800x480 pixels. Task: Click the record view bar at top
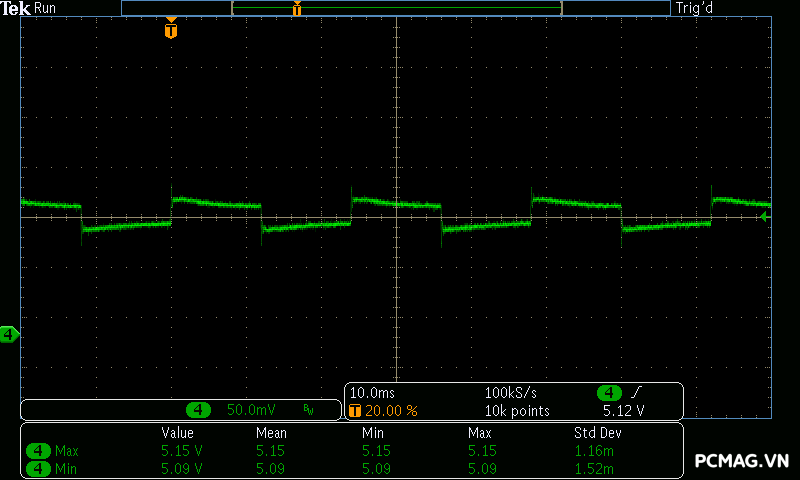[396, 8]
